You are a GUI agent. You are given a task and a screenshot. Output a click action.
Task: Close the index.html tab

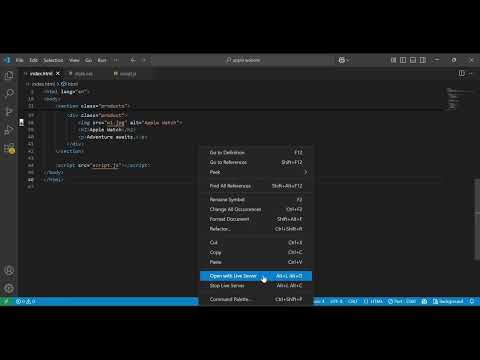[58, 74]
